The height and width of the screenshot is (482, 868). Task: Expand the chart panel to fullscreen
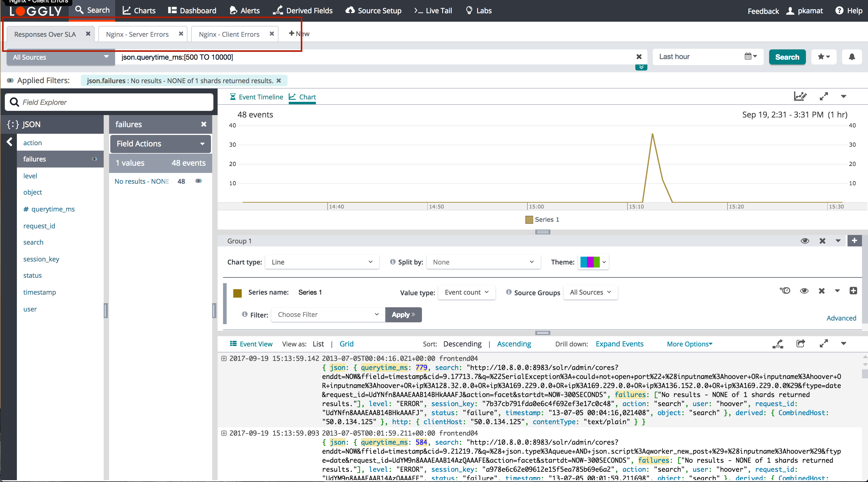(823, 97)
